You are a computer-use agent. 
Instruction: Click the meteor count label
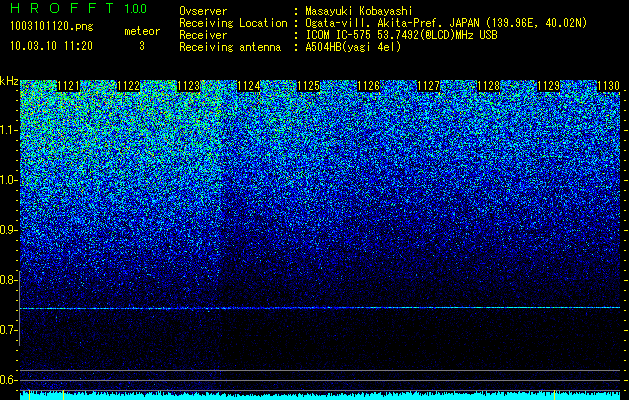pyautogui.click(x=142, y=31)
